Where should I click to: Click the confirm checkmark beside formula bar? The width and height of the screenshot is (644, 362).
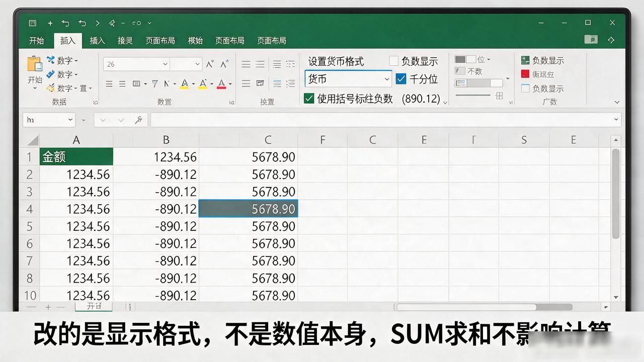tap(121, 120)
